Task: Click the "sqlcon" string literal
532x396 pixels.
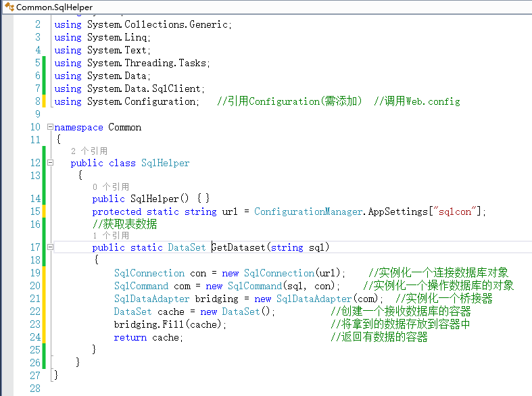Action: [x=455, y=212]
